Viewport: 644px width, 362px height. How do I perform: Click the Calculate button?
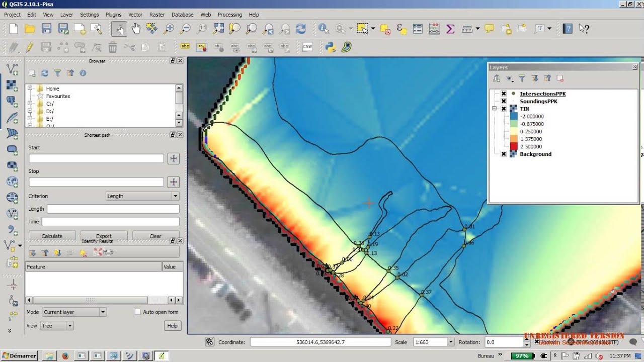click(x=52, y=236)
